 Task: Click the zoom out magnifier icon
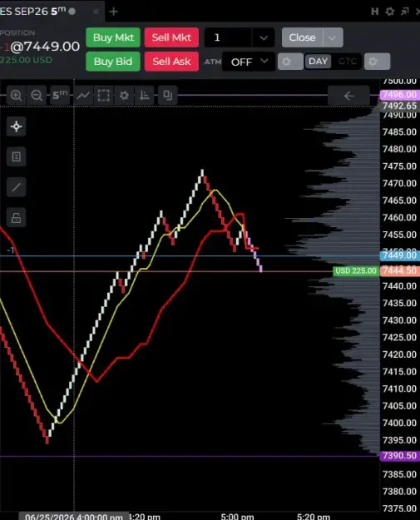(37, 96)
